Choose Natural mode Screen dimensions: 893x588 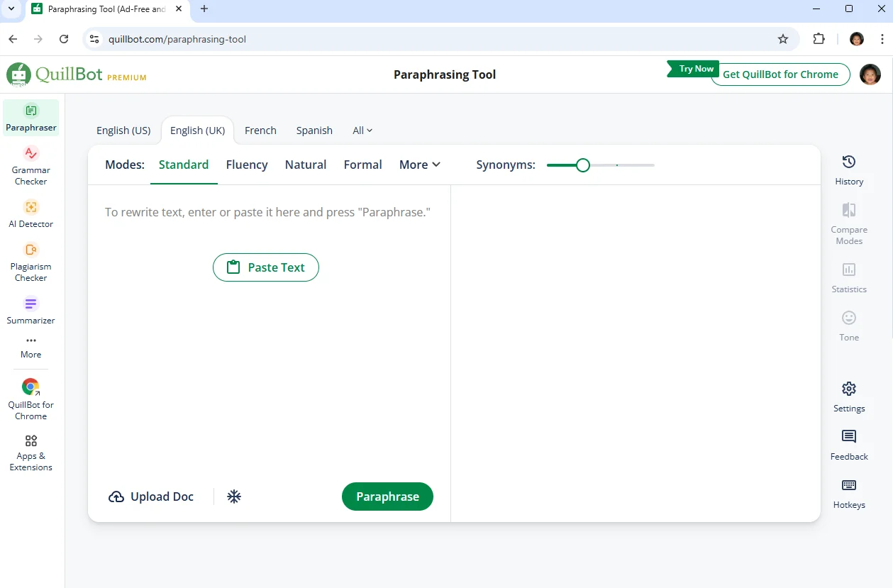[x=306, y=165]
